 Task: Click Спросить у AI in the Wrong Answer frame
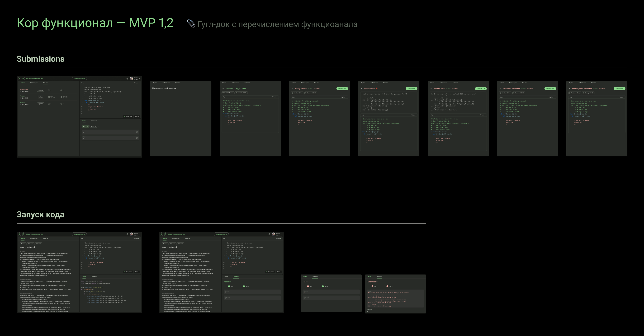pos(342,89)
